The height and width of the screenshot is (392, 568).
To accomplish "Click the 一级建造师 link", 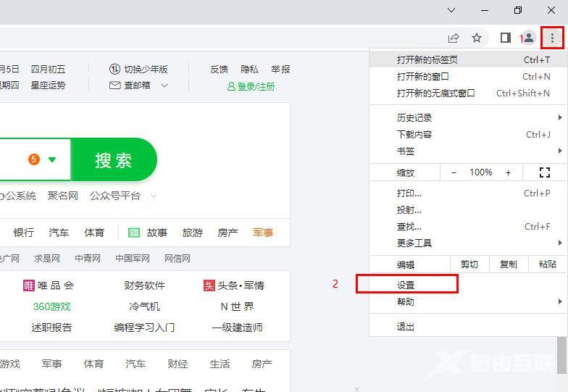I will 238,328.
